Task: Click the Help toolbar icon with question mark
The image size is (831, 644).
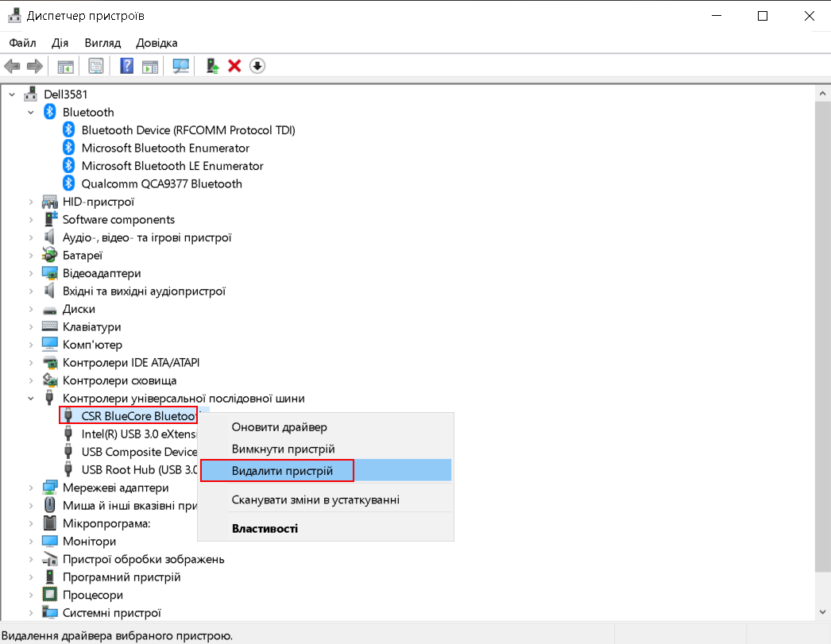Action: pos(126,66)
